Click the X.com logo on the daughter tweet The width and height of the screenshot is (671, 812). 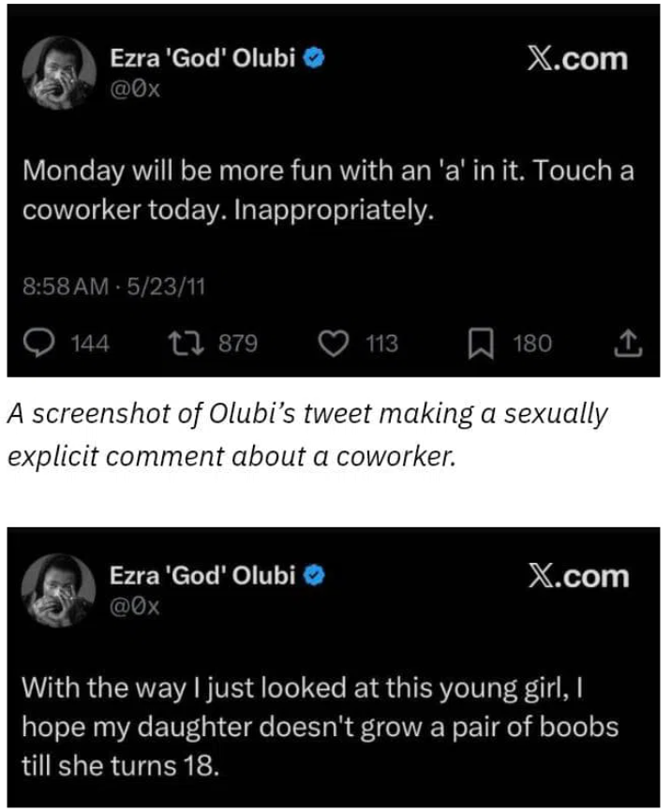(578, 574)
